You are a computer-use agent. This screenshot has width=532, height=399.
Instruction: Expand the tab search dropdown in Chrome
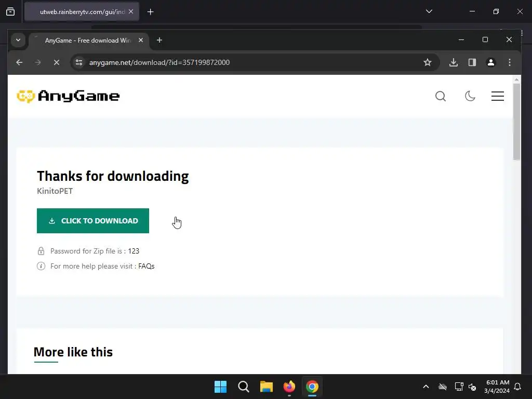(x=18, y=41)
